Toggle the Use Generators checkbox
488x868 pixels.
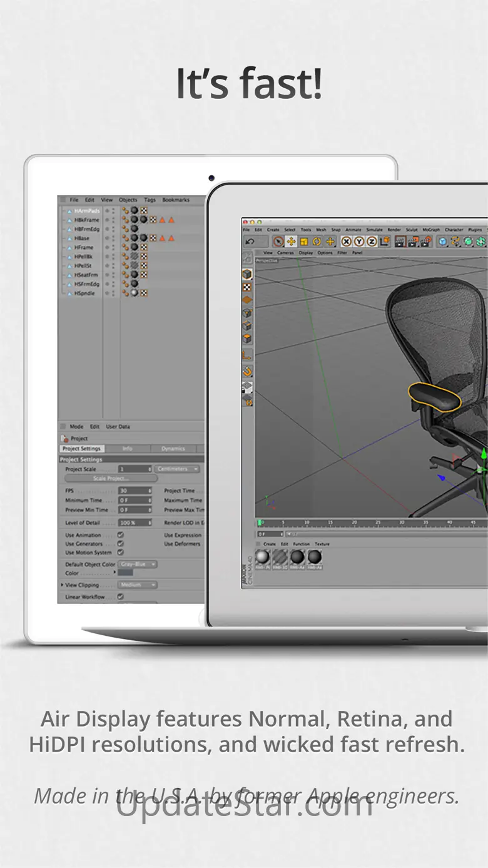[120, 544]
